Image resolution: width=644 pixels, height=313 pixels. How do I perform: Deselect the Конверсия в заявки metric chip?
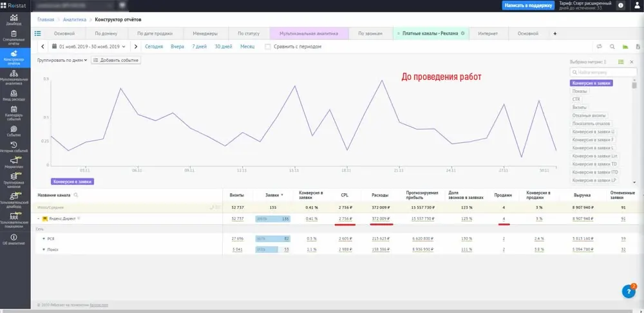[x=591, y=83]
